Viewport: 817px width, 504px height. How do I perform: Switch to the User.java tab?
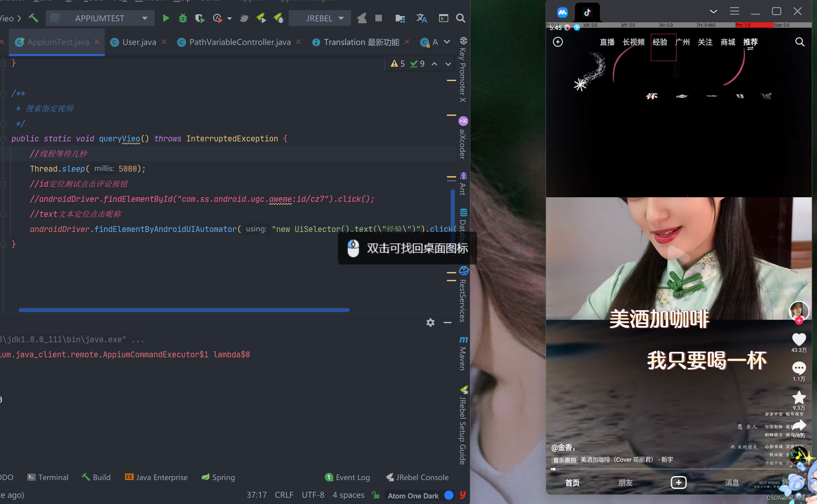click(139, 42)
